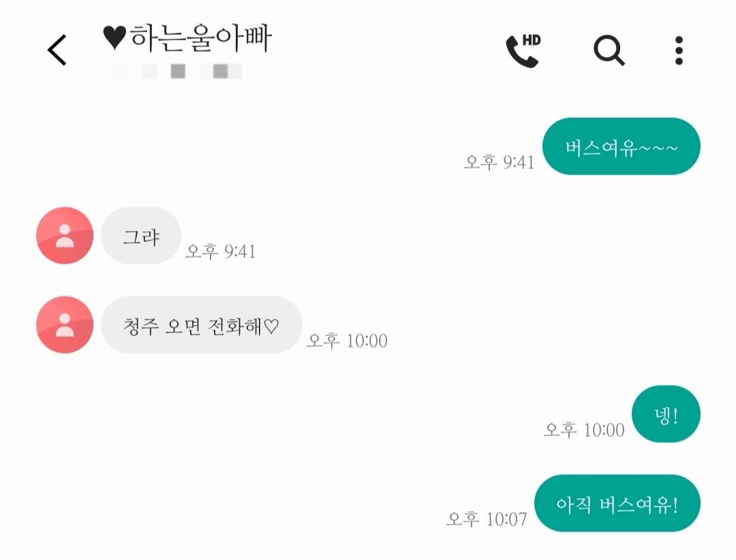Tap the 오후 10:00 timestamp beside 넹!
The width and height of the screenshot is (736, 560).
pos(584,430)
